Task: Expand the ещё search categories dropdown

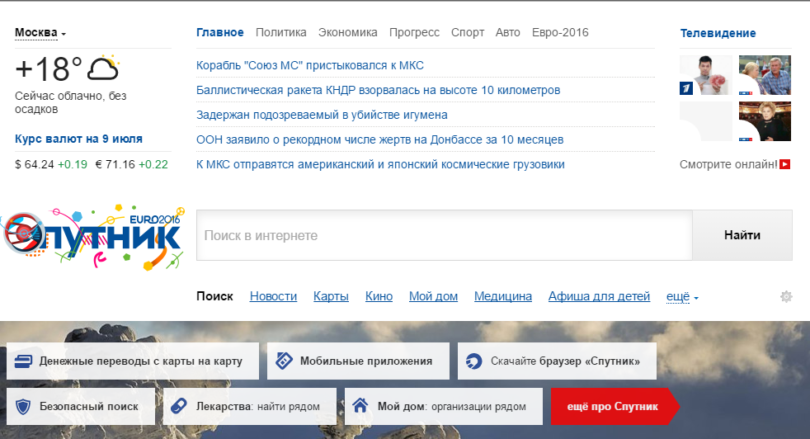Action: pyautogui.click(x=682, y=296)
